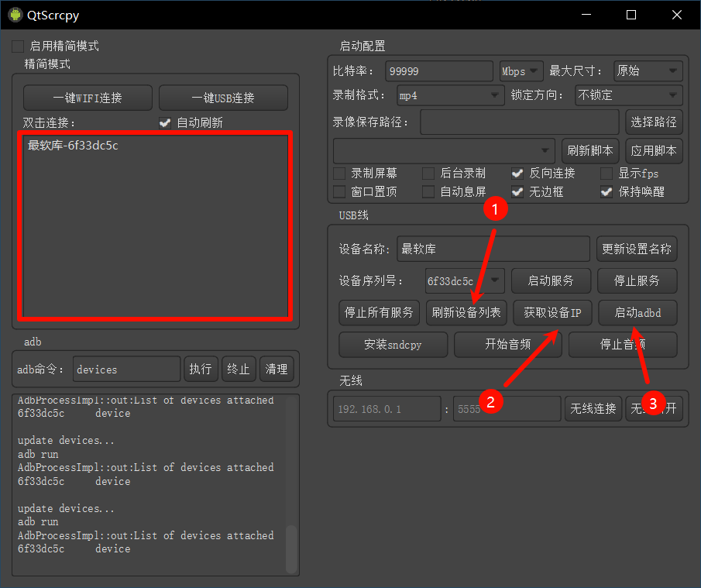This screenshot has width=701, height=588.
Task: Open the 录制格式 mp4 dropdown
Action: 449,95
